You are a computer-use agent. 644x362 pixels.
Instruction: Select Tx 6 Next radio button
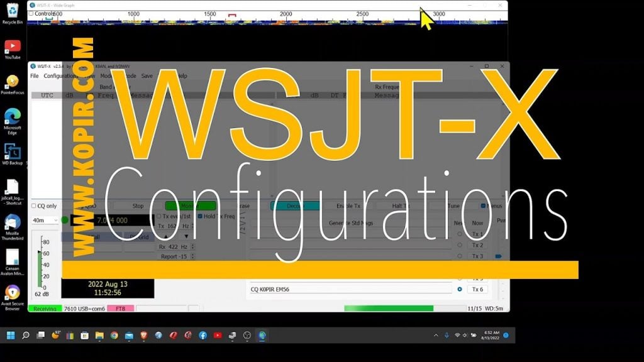click(x=460, y=289)
